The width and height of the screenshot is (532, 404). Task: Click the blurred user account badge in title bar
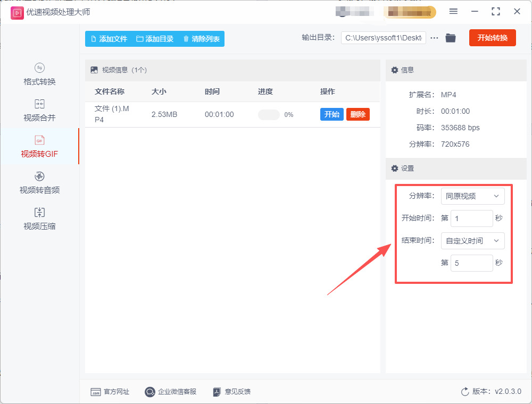(410, 12)
